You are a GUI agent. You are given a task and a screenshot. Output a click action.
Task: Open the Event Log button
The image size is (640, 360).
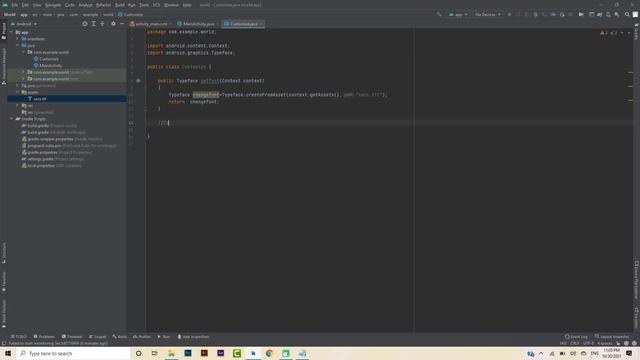(x=576, y=337)
